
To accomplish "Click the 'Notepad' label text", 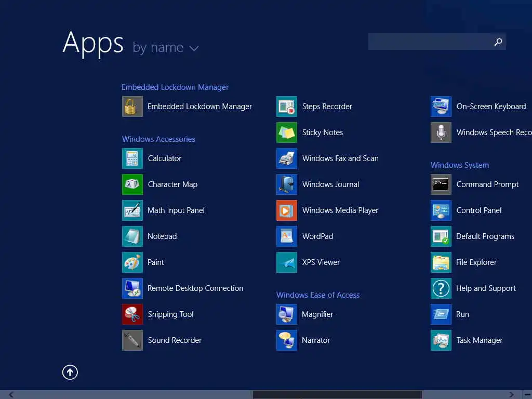I will (162, 236).
